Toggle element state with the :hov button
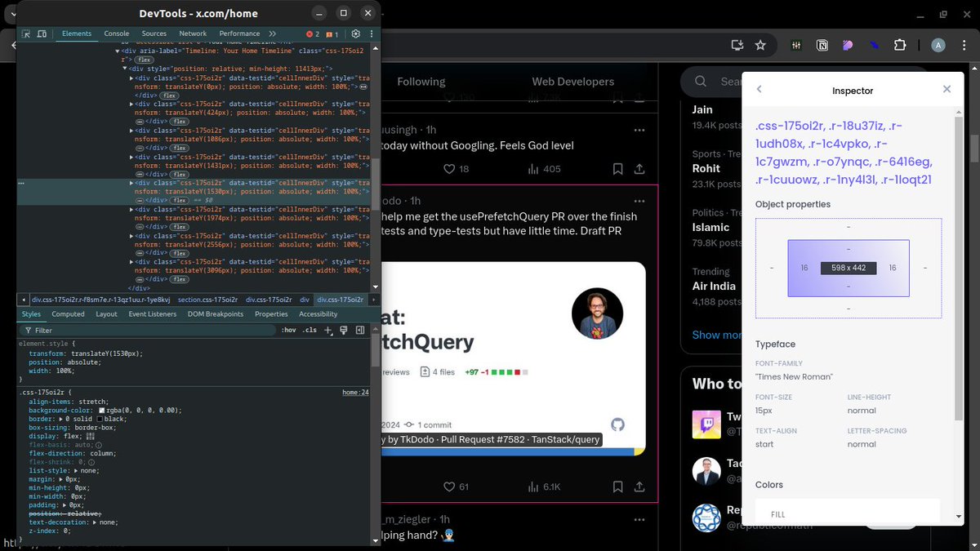This screenshot has height=551, width=980. 288,331
